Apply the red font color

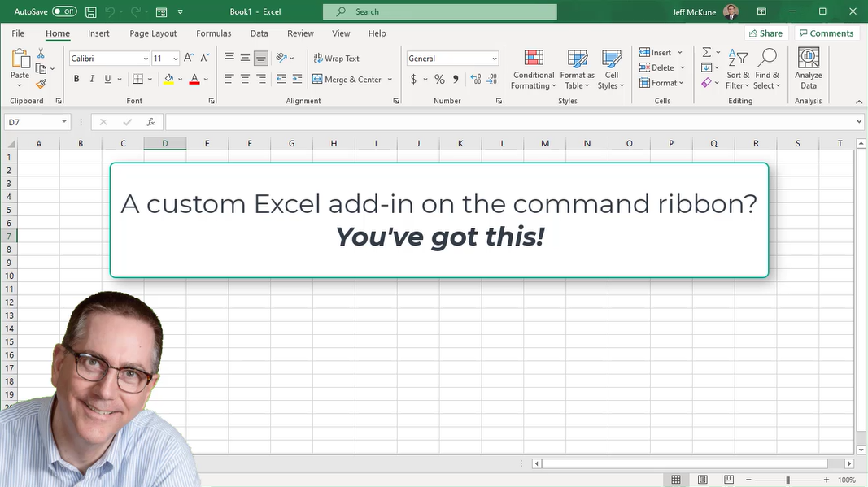pos(194,79)
